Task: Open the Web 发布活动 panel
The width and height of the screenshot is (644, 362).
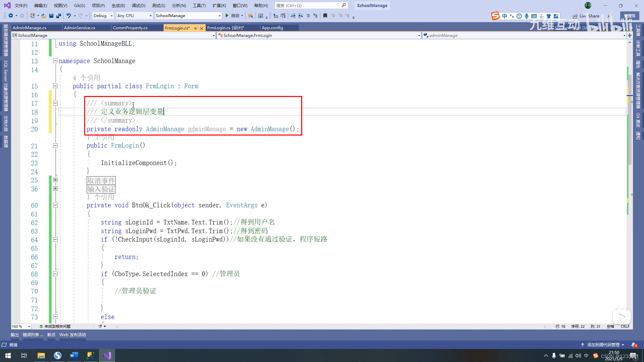Action: pos(73,335)
